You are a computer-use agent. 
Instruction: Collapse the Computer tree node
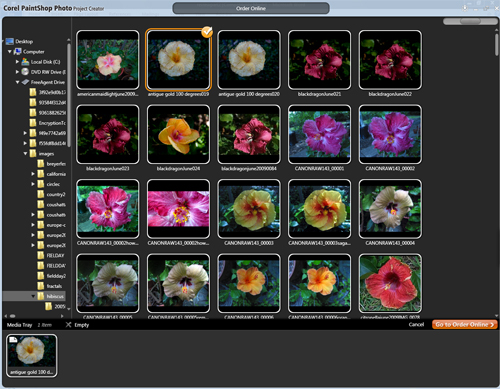pyautogui.click(x=10, y=52)
